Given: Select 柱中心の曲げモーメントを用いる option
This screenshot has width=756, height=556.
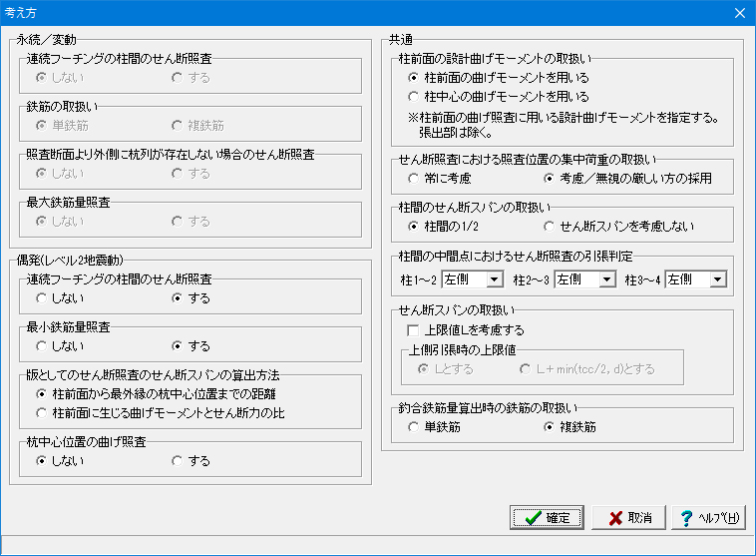Looking at the screenshot, I should point(499,97).
